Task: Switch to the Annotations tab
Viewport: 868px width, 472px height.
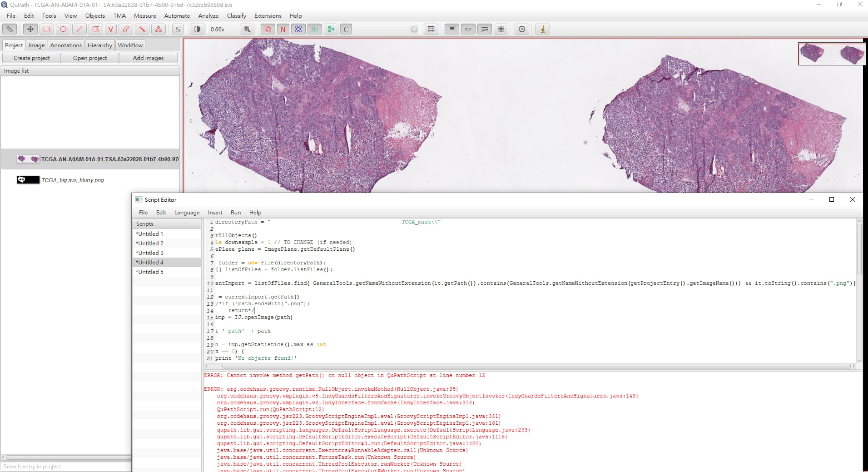Action: [x=66, y=45]
